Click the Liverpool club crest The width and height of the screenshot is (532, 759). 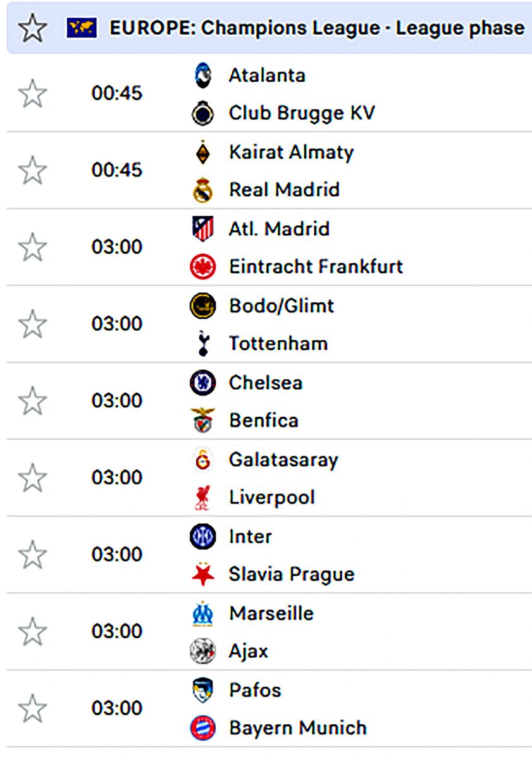coord(203,498)
